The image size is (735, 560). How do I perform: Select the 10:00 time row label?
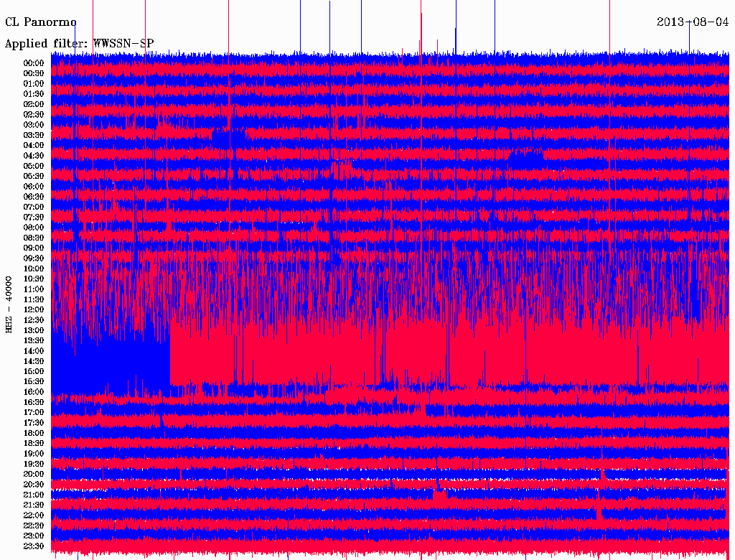tap(34, 269)
